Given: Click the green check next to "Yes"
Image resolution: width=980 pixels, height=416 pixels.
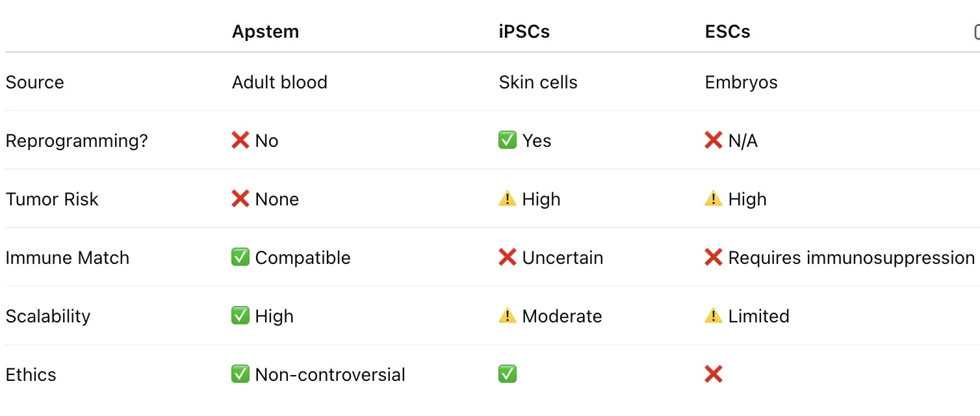Looking at the screenshot, I should point(508,140).
